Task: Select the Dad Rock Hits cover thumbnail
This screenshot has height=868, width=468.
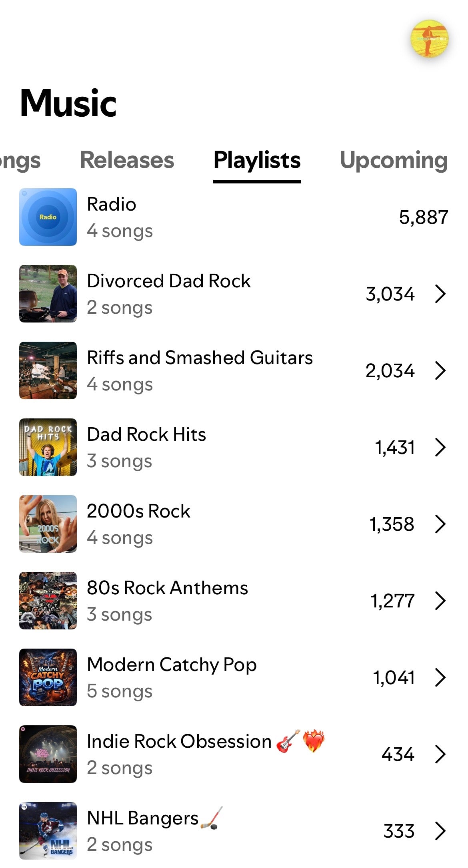Action: coord(48,447)
